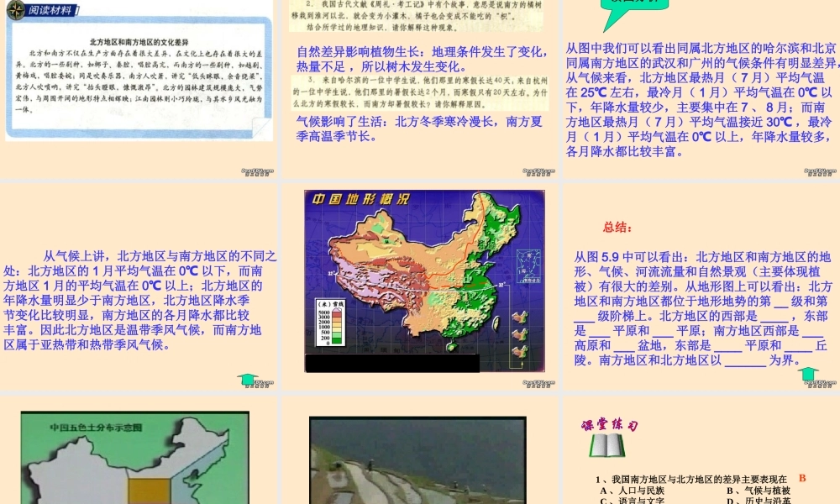Click the green book icon under 课堂练习
The height and width of the screenshot is (504, 840).
click(x=607, y=445)
